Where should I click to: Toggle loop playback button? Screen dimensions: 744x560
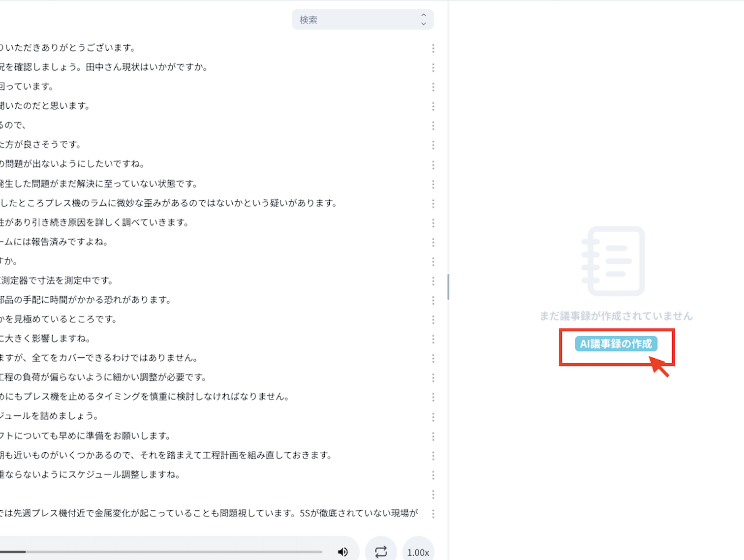click(381, 552)
